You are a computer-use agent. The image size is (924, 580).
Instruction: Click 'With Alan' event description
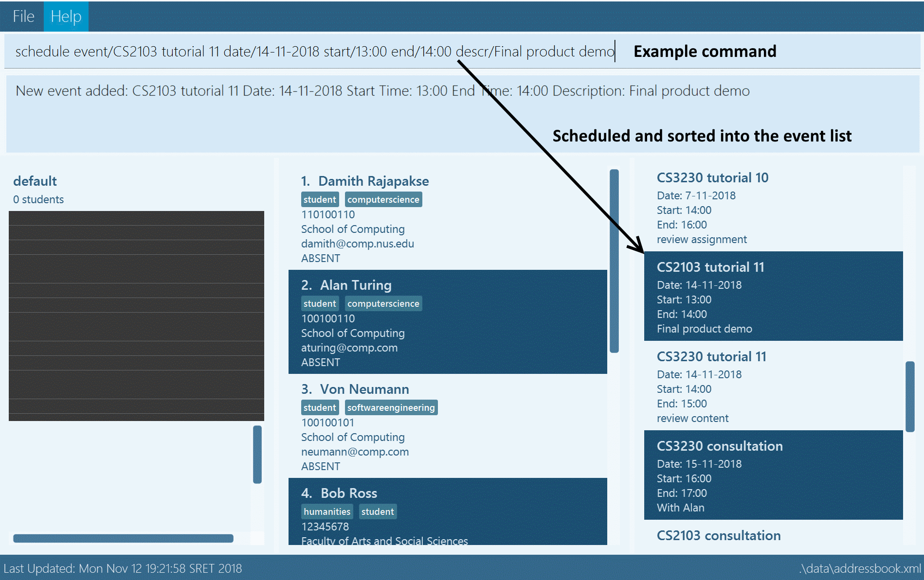click(681, 508)
